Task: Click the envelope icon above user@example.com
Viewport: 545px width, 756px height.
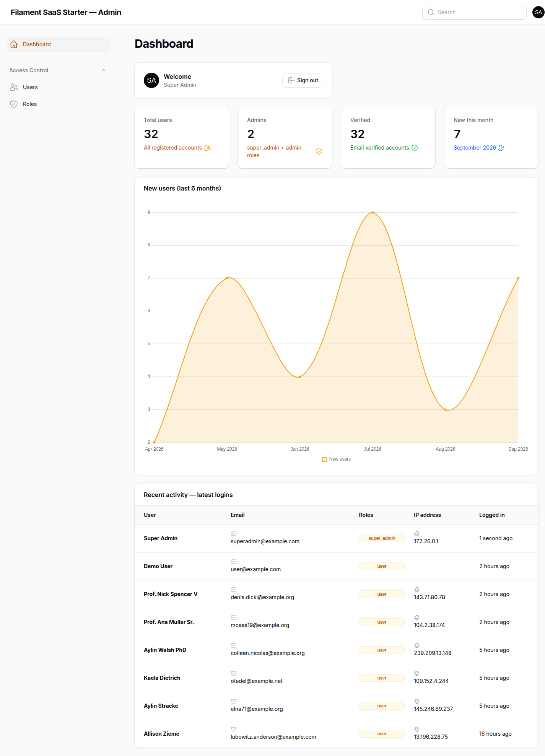Action: point(234,562)
